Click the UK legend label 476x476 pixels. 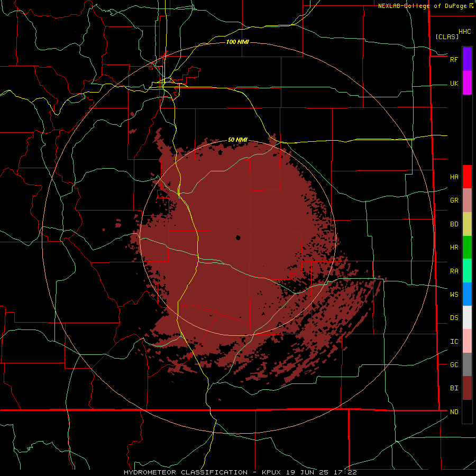(454, 83)
